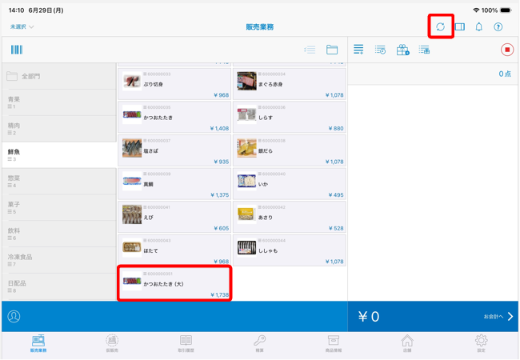Screen dimensions: 520x360
Task: Open the key icon bottom tab
Action: click(x=260, y=343)
